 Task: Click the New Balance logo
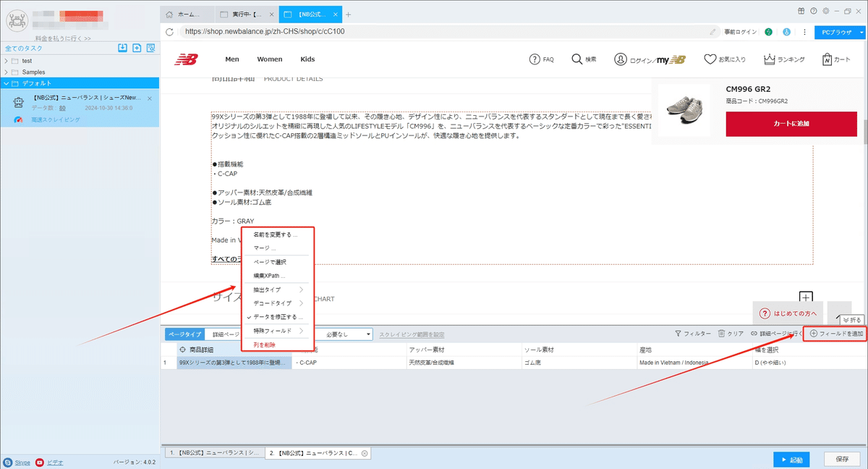185,59
